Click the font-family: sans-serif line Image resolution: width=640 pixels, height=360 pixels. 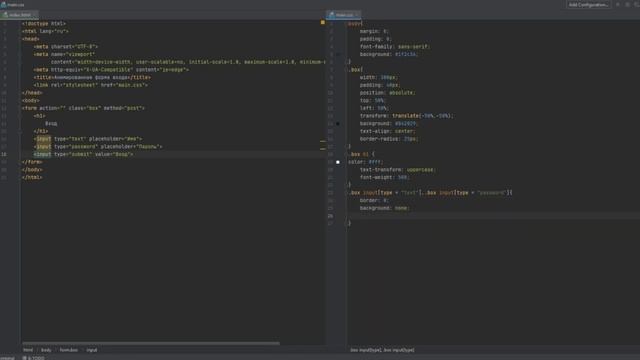(395, 47)
